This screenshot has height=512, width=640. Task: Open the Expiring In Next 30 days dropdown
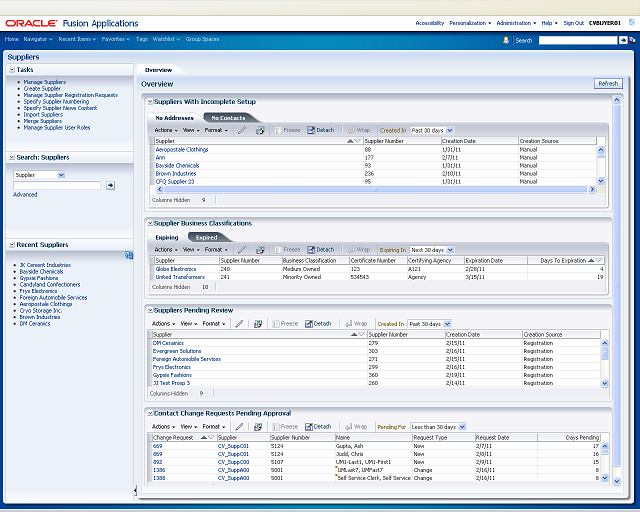click(450, 249)
